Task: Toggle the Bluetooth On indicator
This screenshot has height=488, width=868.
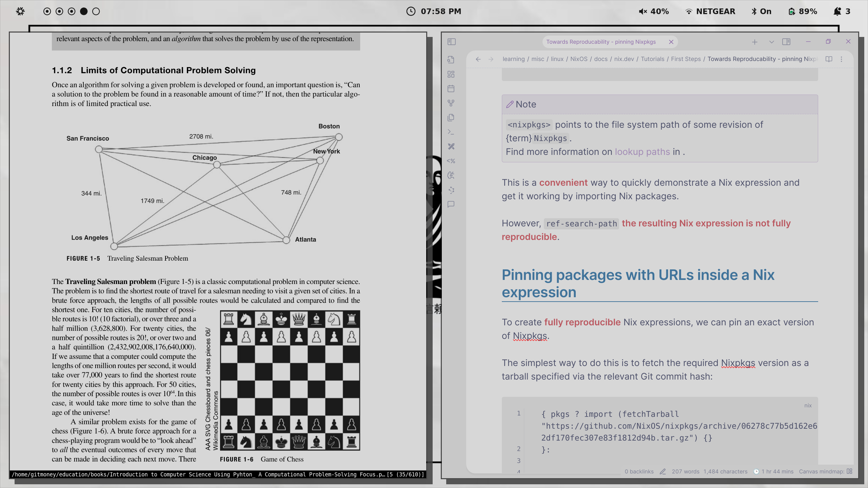Action: click(761, 11)
